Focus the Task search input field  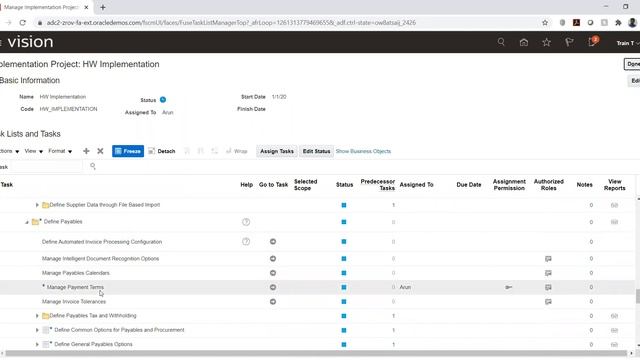click(x=47, y=167)
